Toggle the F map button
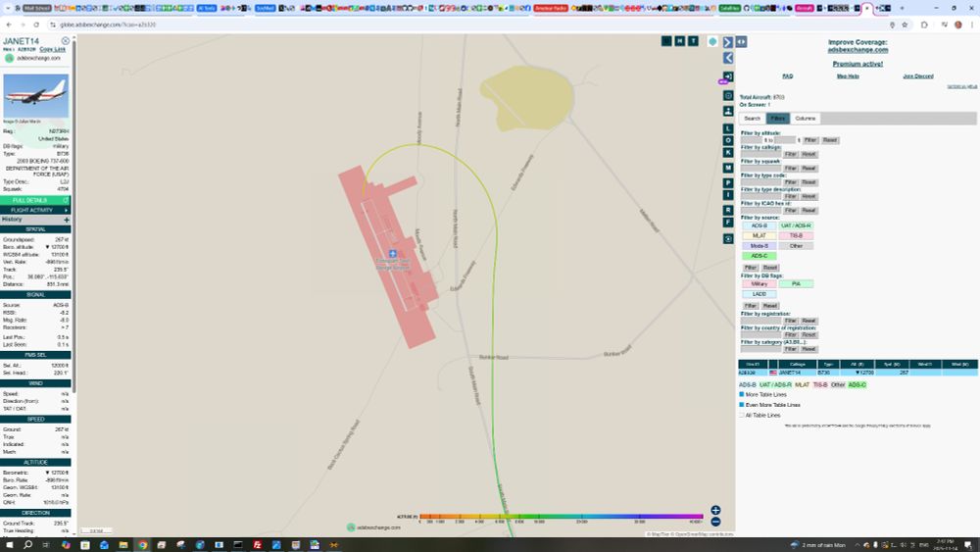The width and height of the screenshot is (980, 552). [x=728, y=222]
